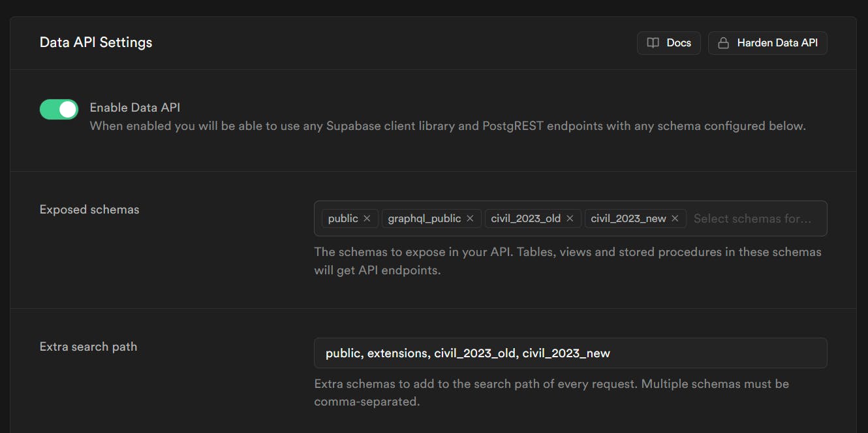Viewport: 868px width, 433px height.
Task: Click the book icon beside Docs
Action: point(653,43)
